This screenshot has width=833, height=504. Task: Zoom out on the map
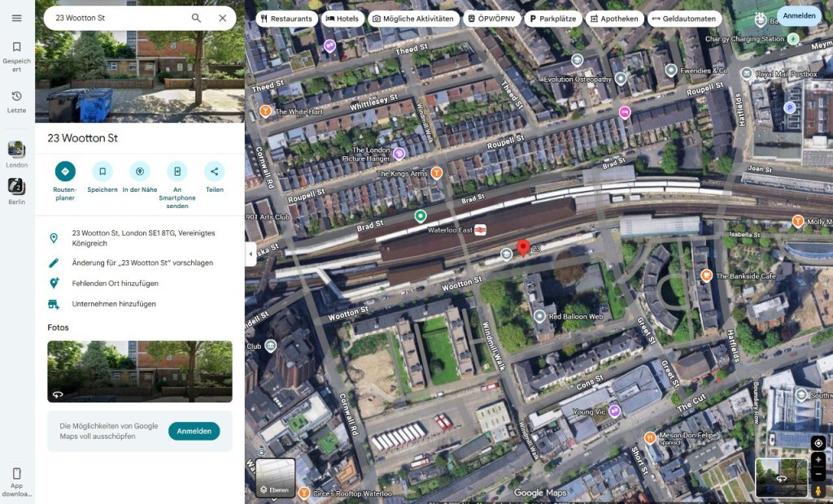click(818, 475)
